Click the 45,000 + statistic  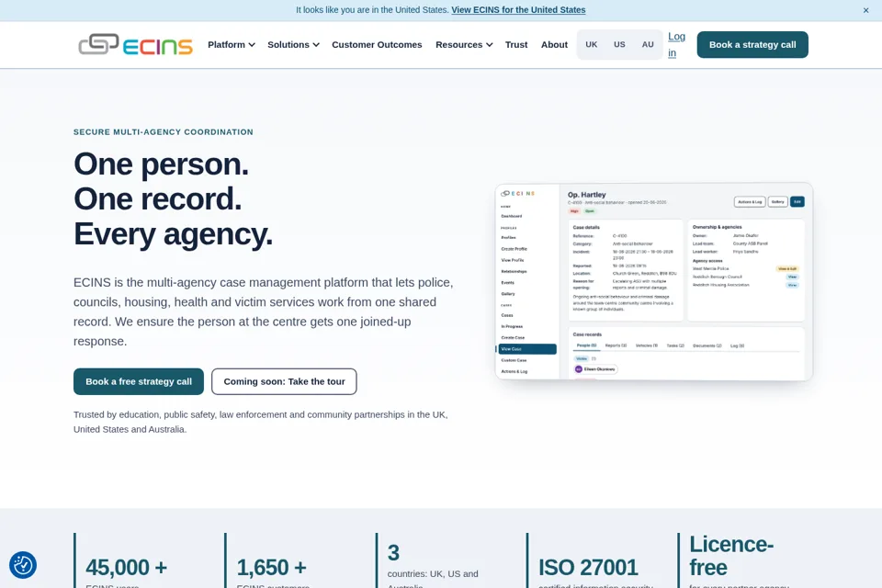click(x=126, y=567)
